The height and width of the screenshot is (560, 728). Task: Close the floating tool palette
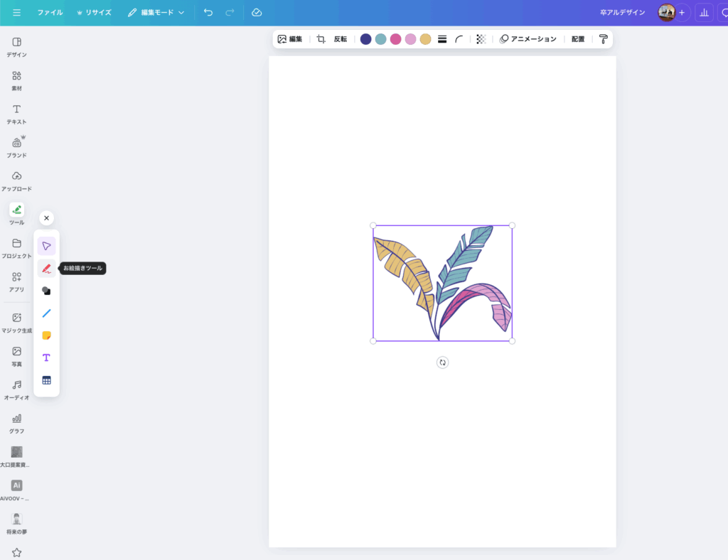[x=46, y=218]
